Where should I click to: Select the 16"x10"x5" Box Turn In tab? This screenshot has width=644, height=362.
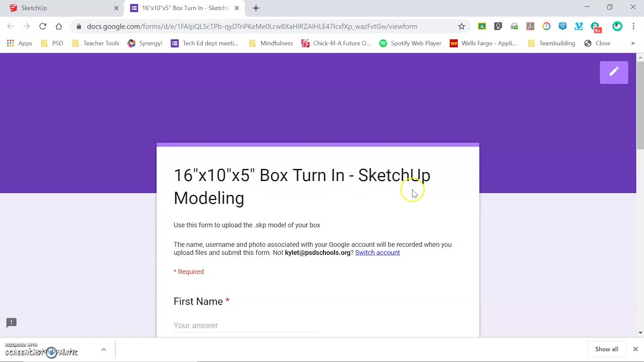click(185, 8)
